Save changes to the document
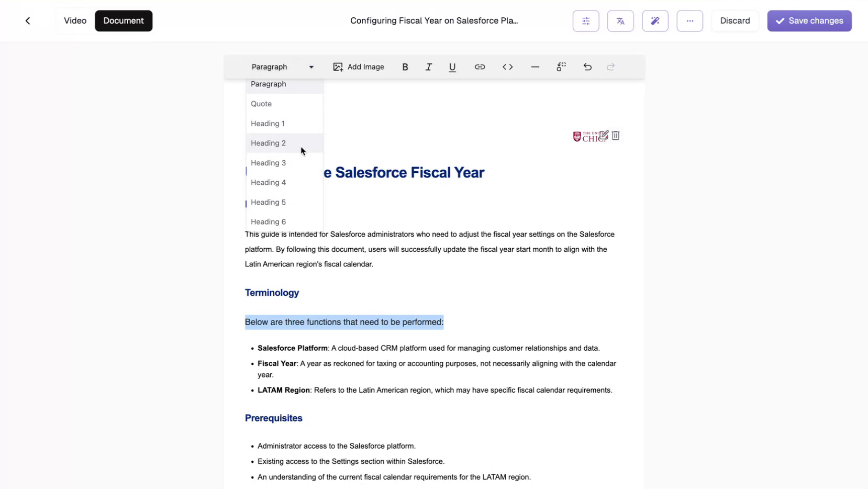This screenshot has height=489, width=868. tap(808, 20)
